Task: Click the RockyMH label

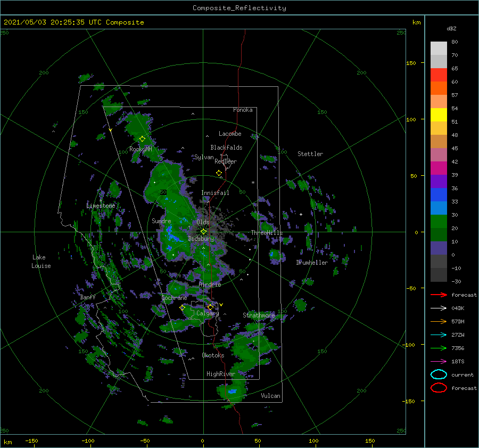Action: click(x=141, y=149)
